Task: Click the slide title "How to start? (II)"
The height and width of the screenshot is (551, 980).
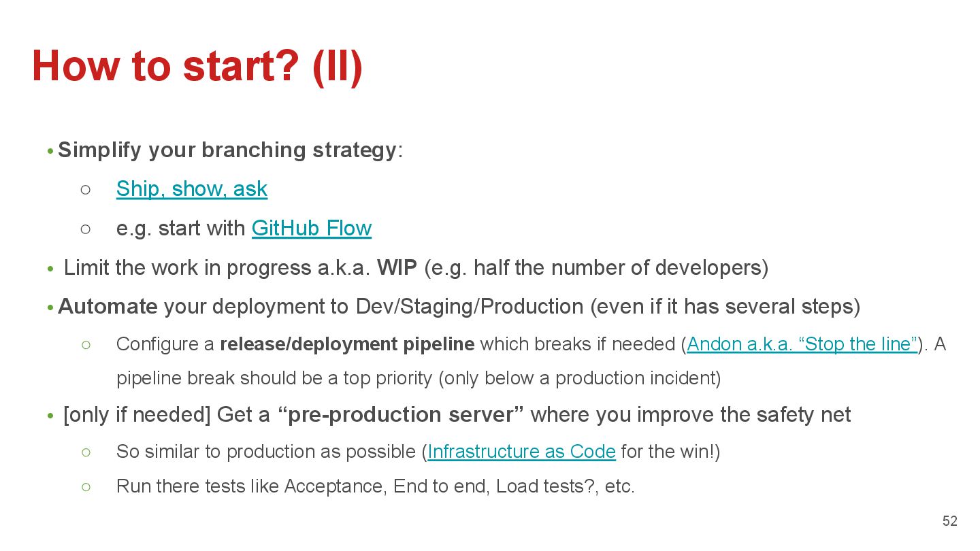Action: (197, 67)
